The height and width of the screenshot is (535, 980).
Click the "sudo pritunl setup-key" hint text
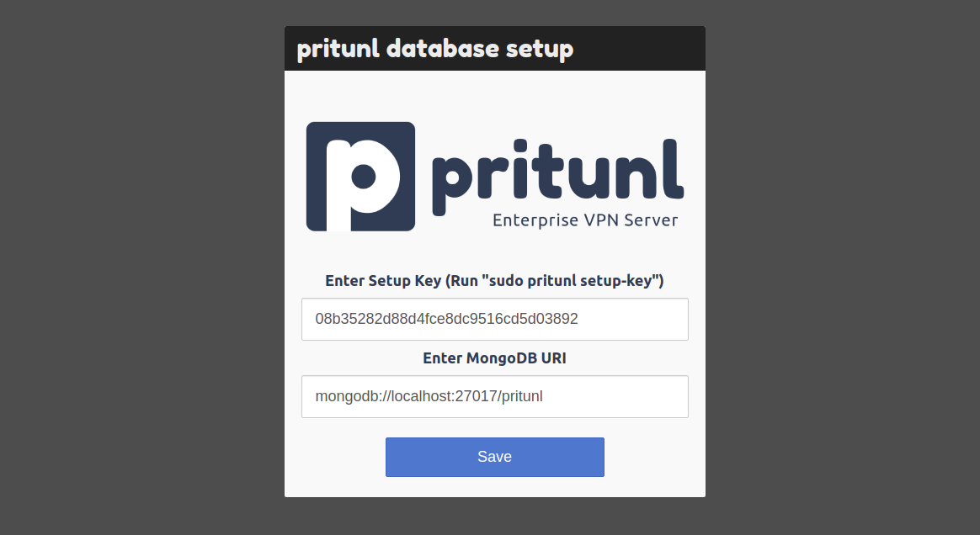570,281
